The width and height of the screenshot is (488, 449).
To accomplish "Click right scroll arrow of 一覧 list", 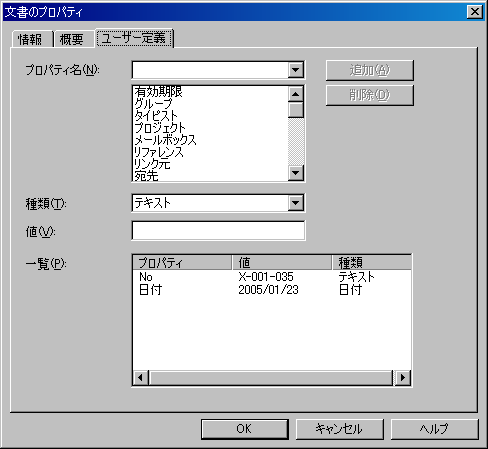I will pyautogui.click(x=403, y=377).
